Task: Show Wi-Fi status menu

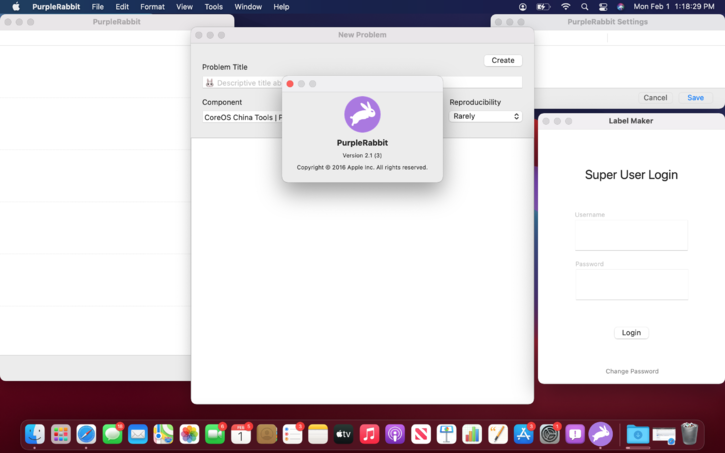Action: tap(565, 6)
